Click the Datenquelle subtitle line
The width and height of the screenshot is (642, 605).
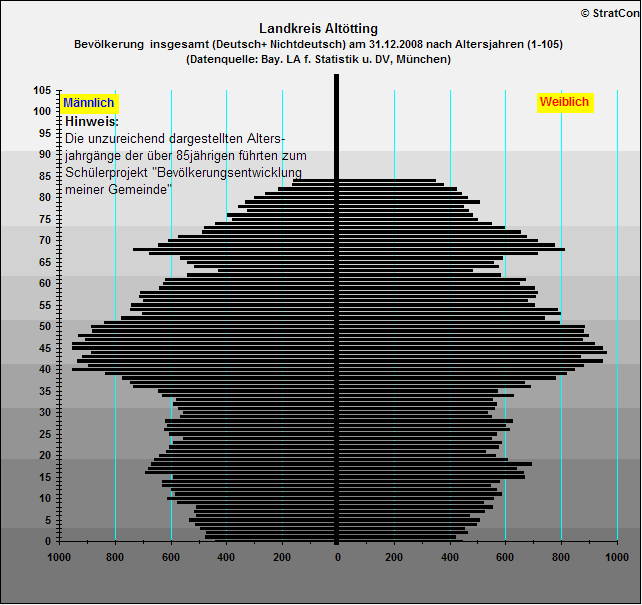[319, 59]
